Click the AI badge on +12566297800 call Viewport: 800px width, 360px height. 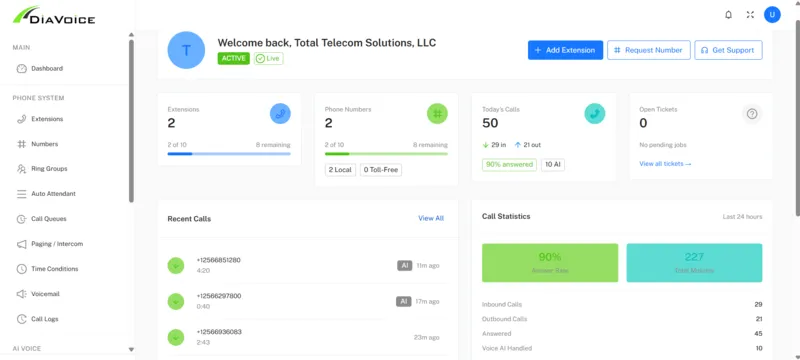(404, 301)
